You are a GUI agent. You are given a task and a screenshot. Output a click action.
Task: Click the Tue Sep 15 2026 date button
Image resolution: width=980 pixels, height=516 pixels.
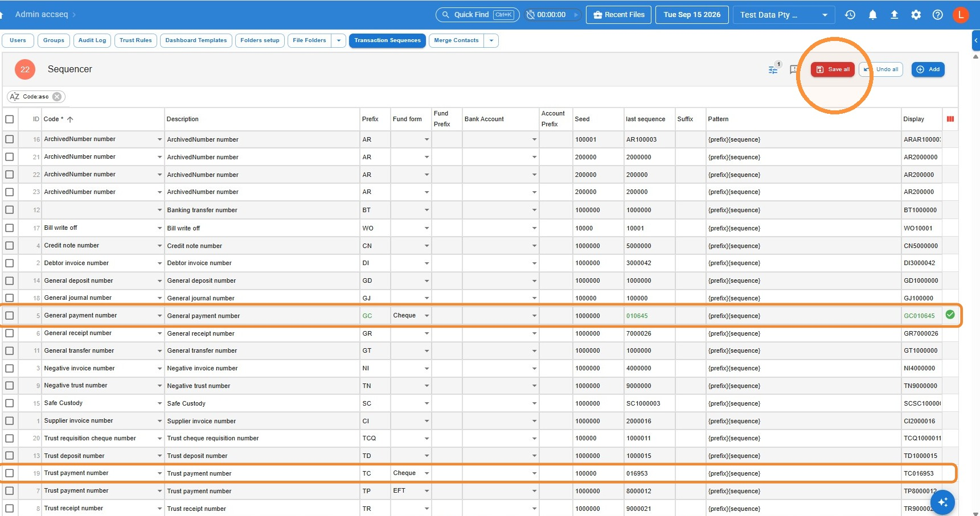coord(692,15)
